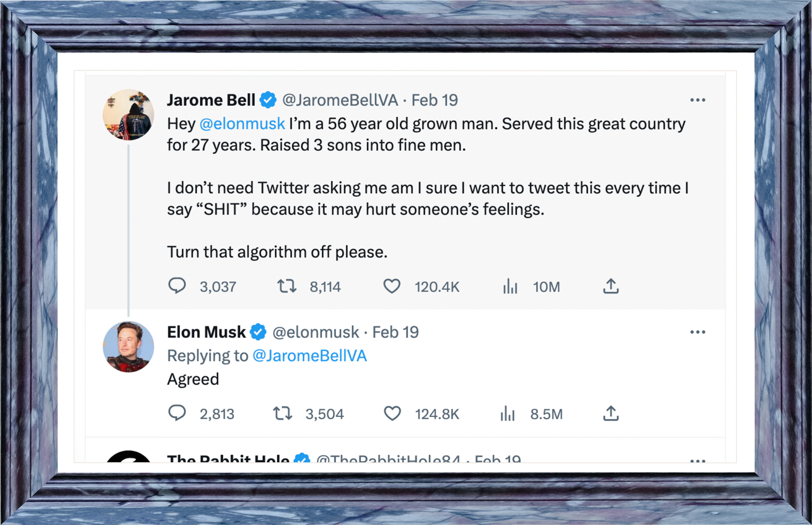812x525 pixels.
Task: Reply to Jarome Bell's tweet
Action: click(177, 286)
